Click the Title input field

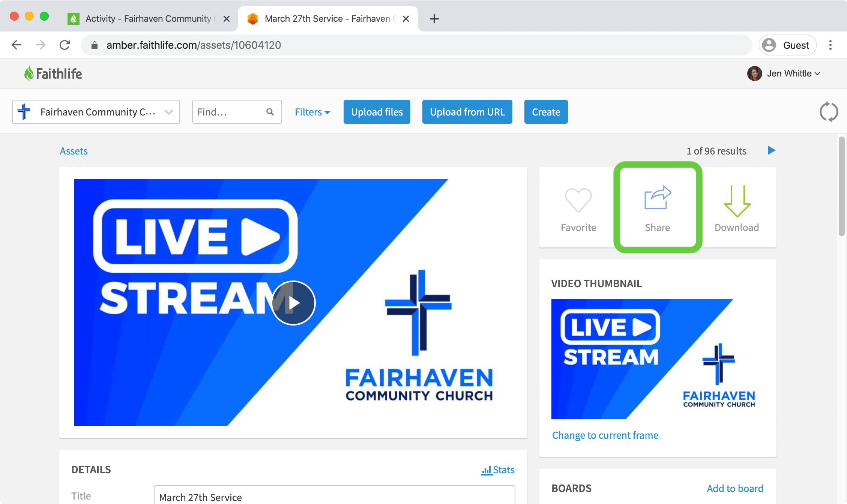334,495
